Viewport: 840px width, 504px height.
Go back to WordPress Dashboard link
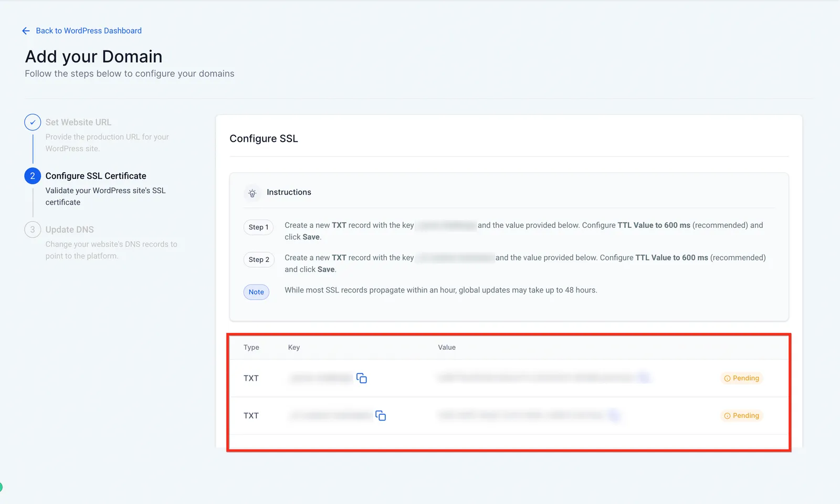click(x=89, y=31)
